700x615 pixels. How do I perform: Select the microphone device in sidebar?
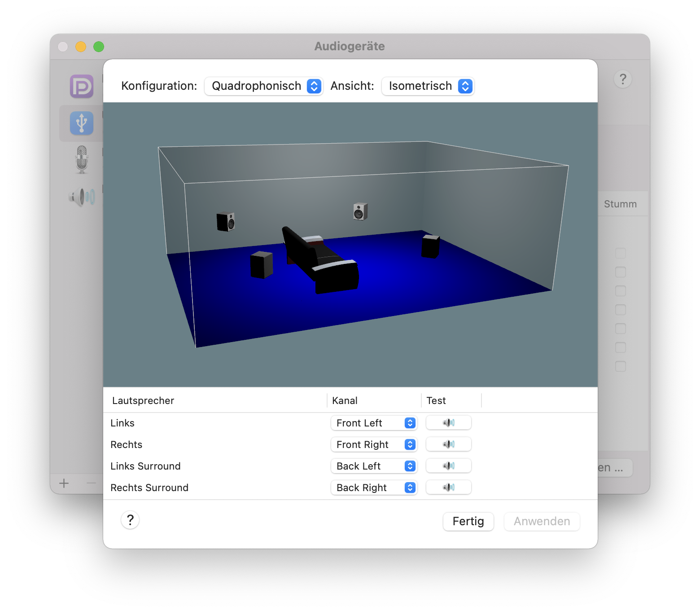(82, 159)
